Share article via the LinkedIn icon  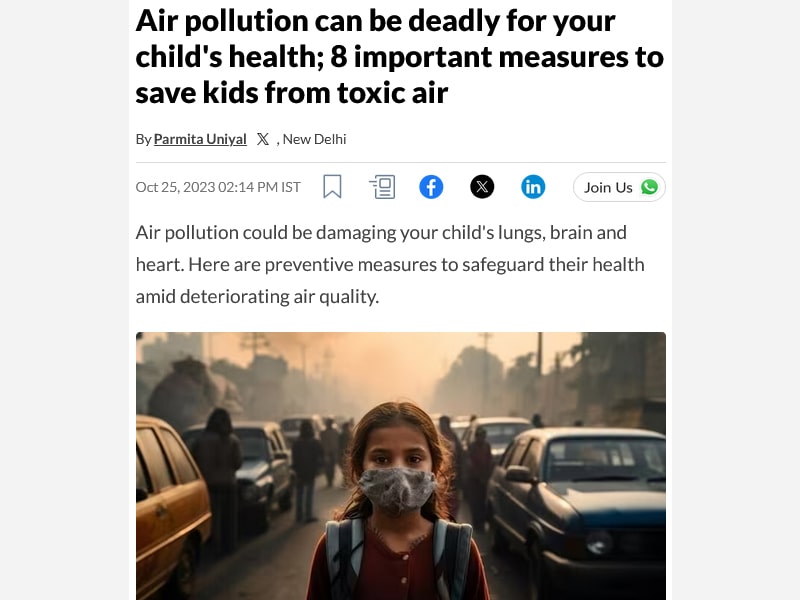coord(533,187)
